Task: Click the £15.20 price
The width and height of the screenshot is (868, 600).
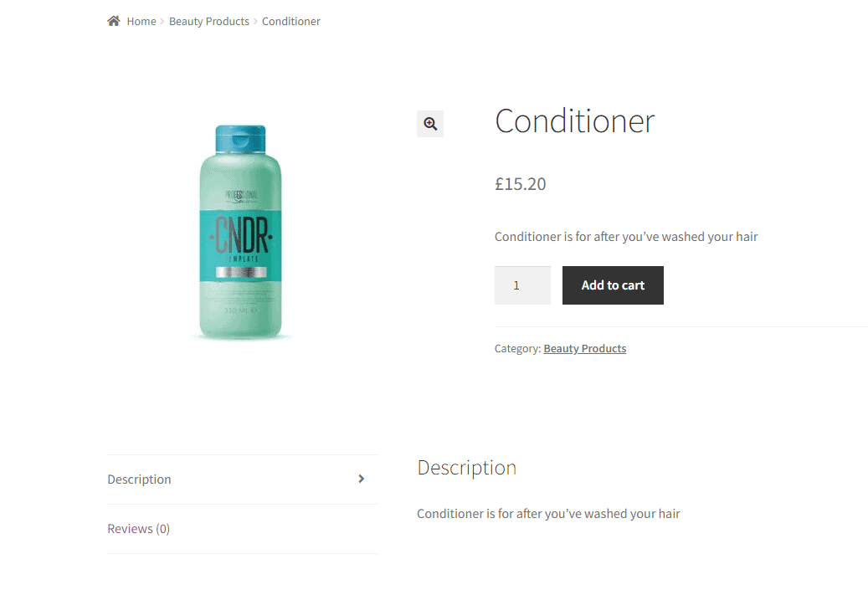Action: 521,184
